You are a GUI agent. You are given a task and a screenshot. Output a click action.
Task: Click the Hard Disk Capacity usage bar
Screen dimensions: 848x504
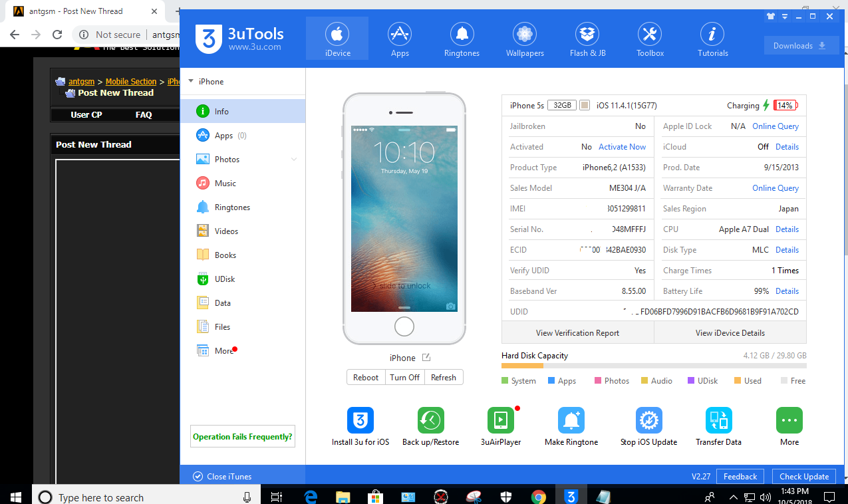[654, 366]
